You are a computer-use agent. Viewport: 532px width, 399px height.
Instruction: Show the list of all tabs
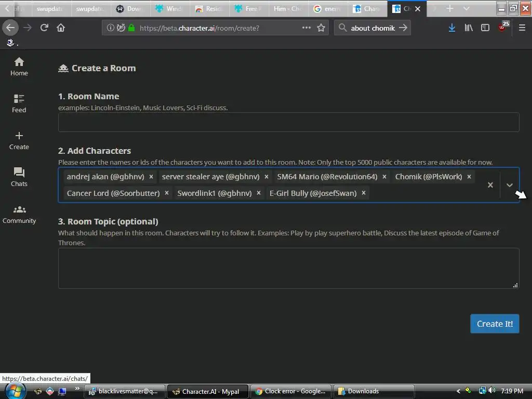pyautogui.click(x=467, y=8)
